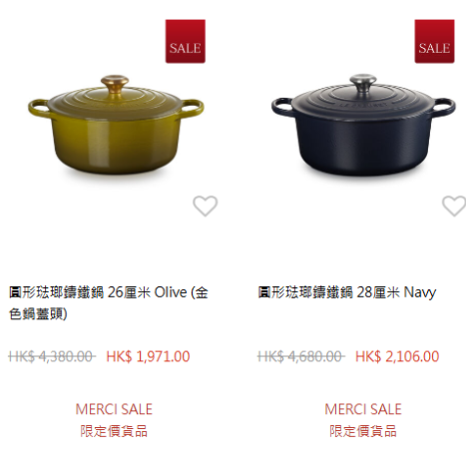Add Navy casserole to wishlist heart
Image resolution: width=466 pixels, height=476 pixels.
click(x=454, y=206)
